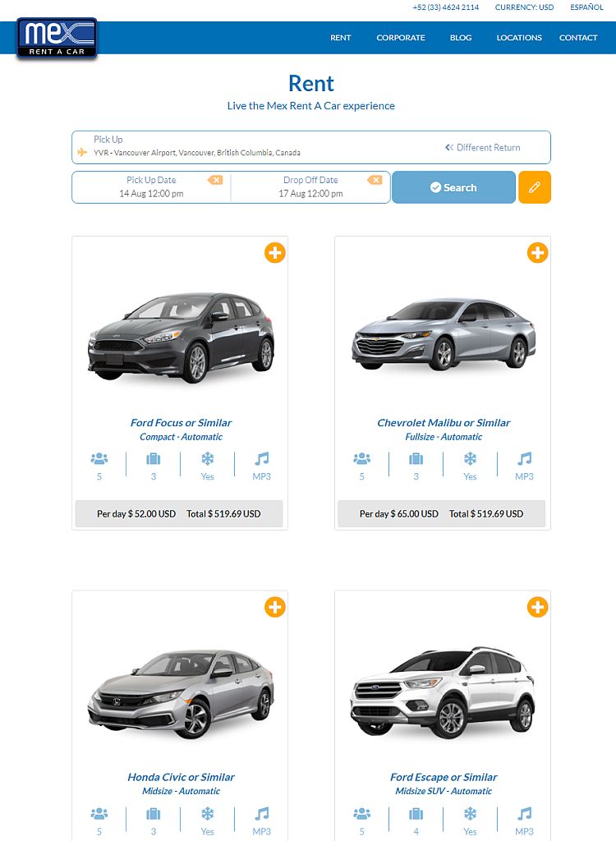This screenshot has height=841, width=616.
Task: Change the CURRENCY: USD setting
Action: pos(524,7)
